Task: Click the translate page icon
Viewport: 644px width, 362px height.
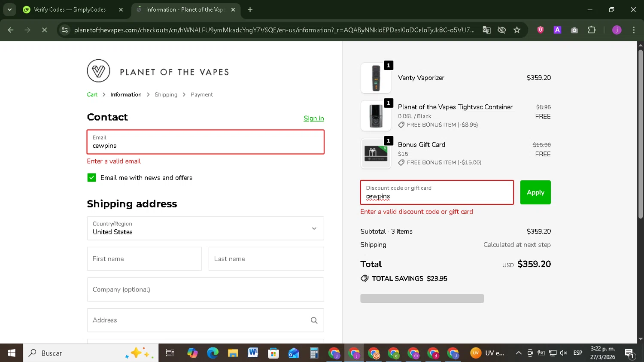Action: [x=486, y=30]
